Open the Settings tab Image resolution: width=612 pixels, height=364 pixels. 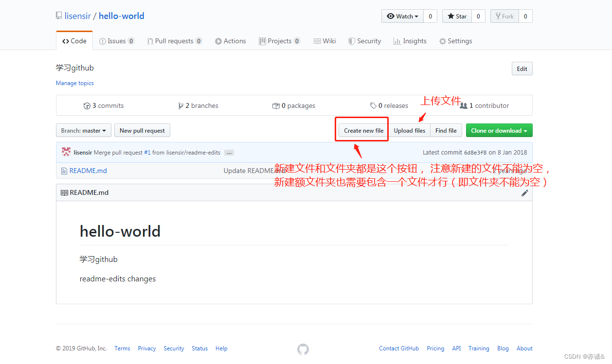pyautogui.click(x=456, y=41)
